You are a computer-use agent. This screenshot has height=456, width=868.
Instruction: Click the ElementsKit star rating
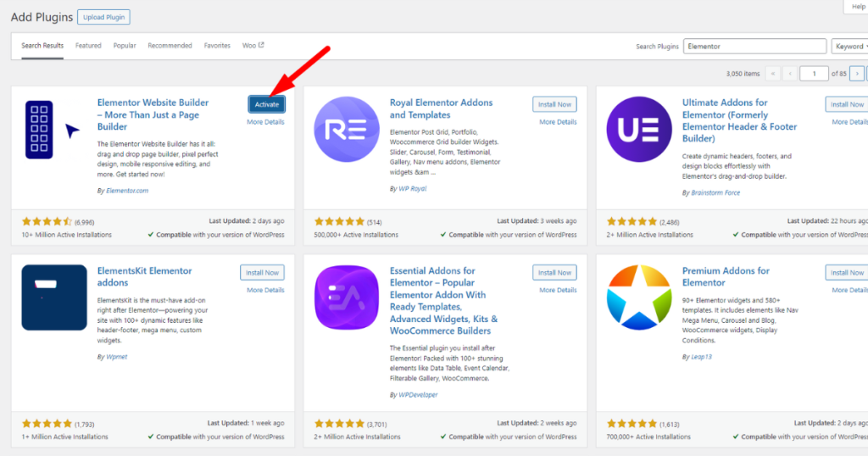point(47,424)
